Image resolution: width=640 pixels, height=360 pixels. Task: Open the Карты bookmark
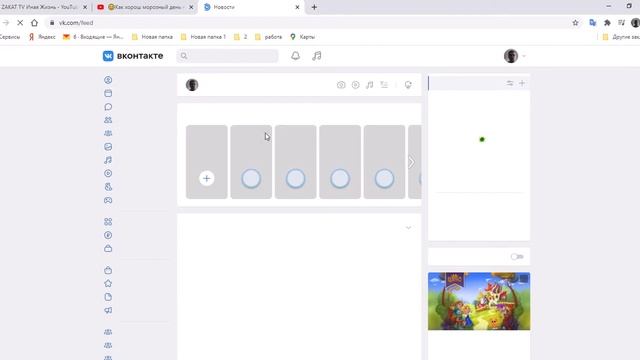click(302, 37)
